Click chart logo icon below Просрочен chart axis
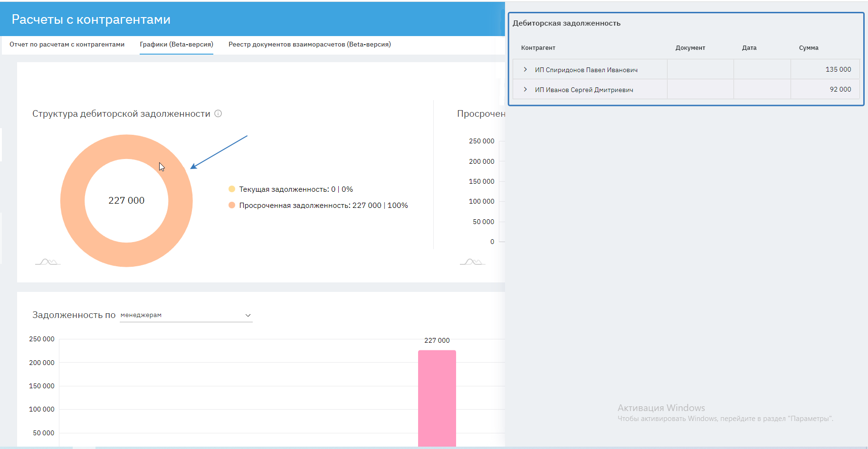868x449 pixels. tap(472, 262)
